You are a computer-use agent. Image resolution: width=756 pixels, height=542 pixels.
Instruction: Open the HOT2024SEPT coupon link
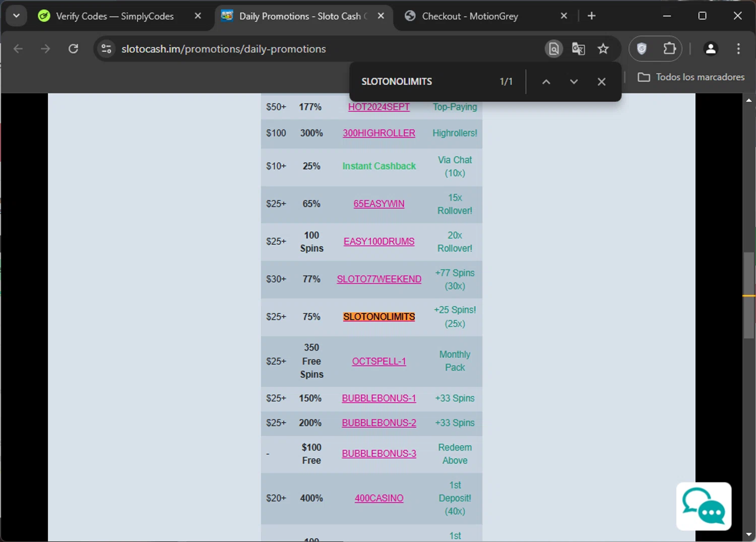click(x=379, y=107)
